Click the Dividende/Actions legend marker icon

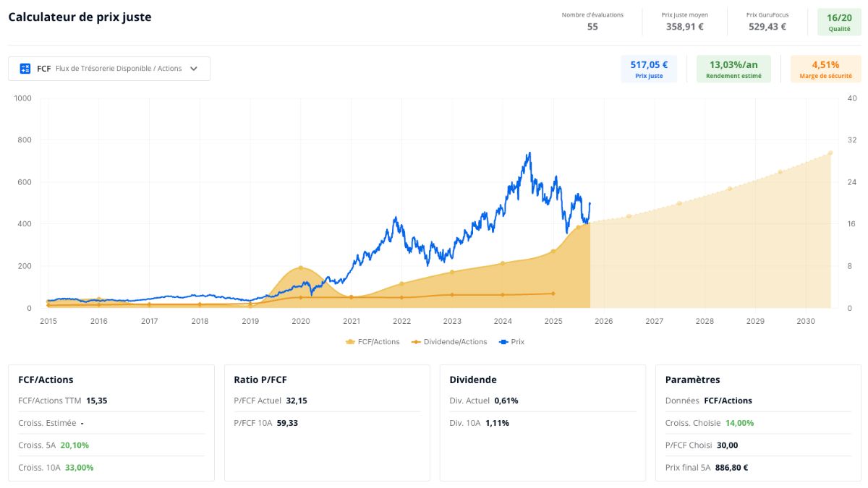pyautogui.click(x=416, y=342)
